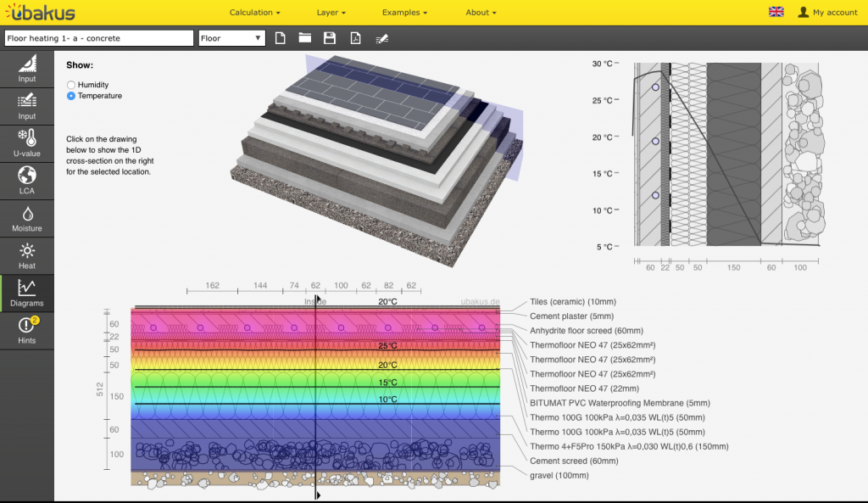Select the Temperature radio button

coord(71,96)
